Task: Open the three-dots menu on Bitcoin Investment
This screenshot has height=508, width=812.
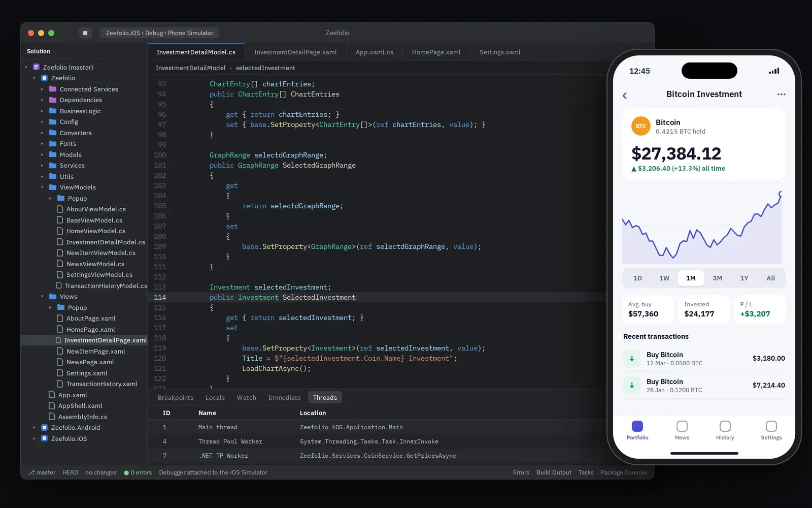Action: pos(781,94)
